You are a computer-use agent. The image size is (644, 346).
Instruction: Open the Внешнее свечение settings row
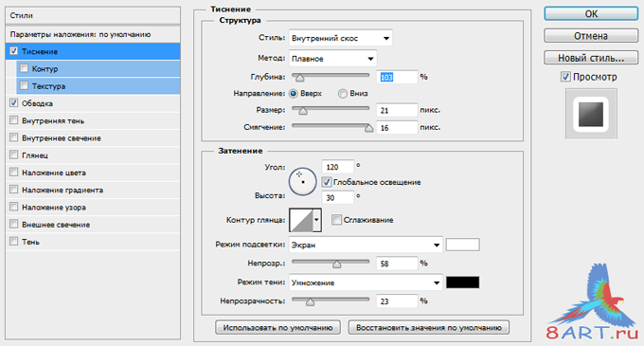[93, 224]
